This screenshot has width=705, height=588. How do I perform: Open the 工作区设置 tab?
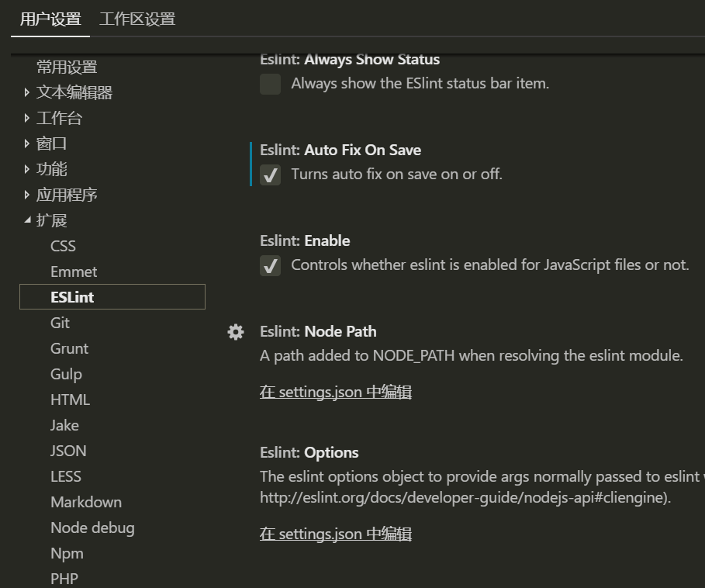tap(137, 19)
